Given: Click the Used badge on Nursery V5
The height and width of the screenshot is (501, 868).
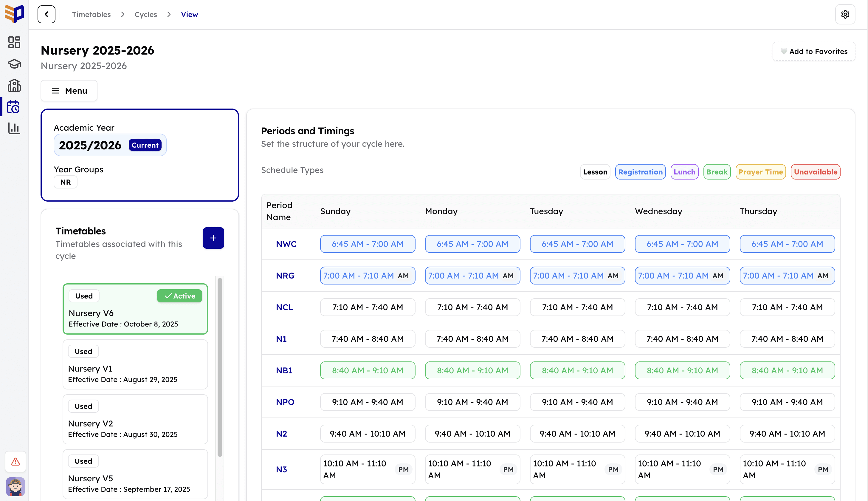Looking at the screenshot, I should (x=83, y=461).
